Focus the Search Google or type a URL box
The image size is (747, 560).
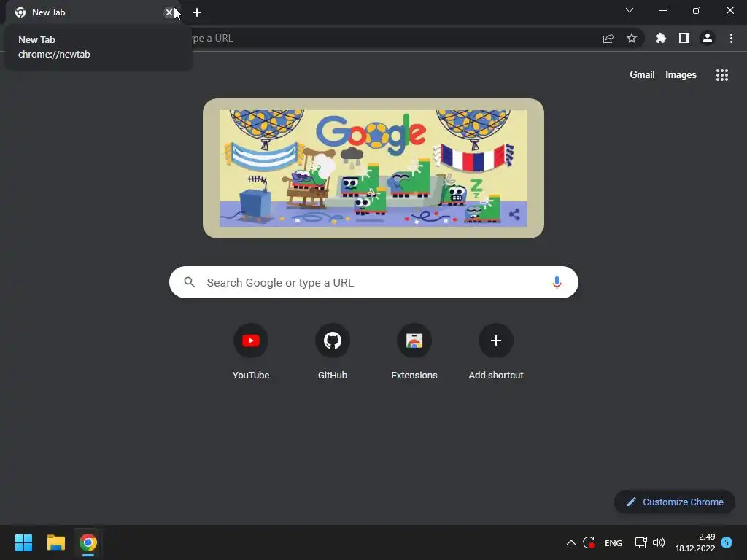373,282
